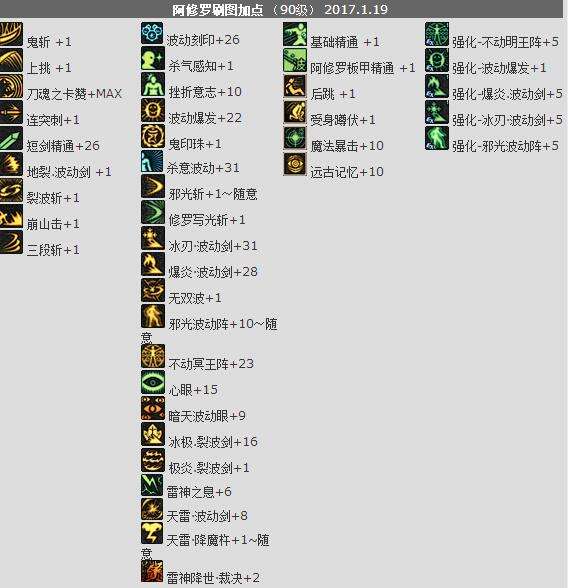
Task: Select the 后跳 skill icon
Action: point(295,87)
